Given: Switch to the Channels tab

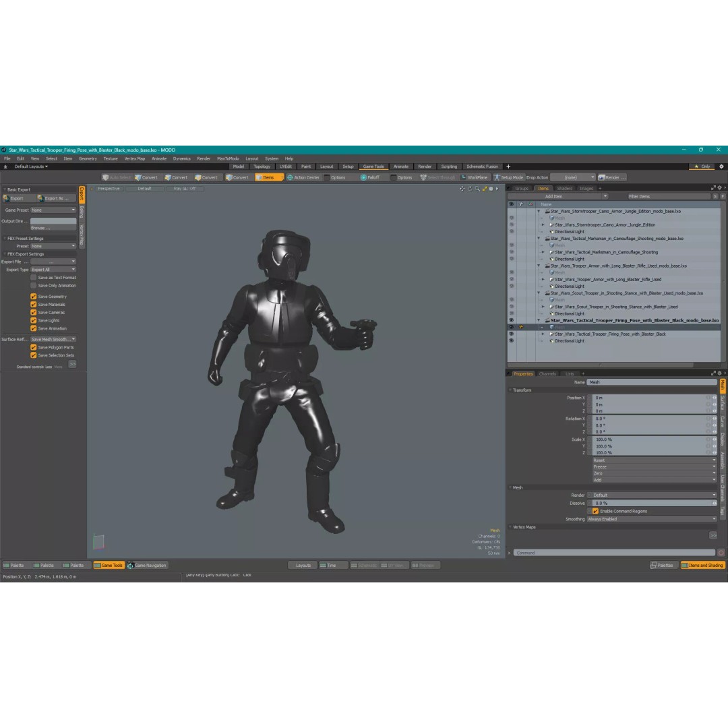Looking at the screenshot, I should (547, 373).
